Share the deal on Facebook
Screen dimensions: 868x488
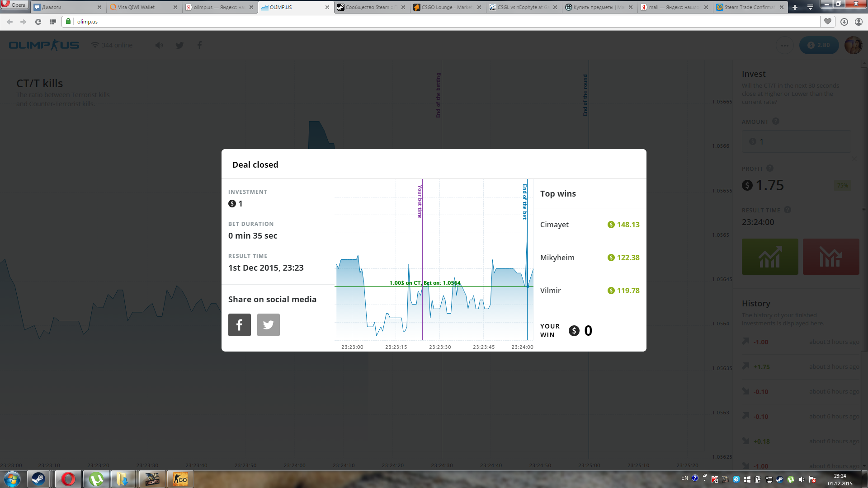click(239, 325)
